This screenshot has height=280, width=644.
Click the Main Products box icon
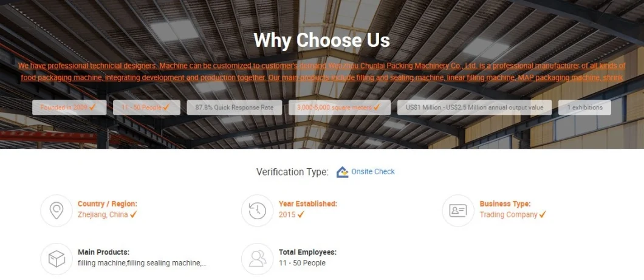tap(57, 259)
